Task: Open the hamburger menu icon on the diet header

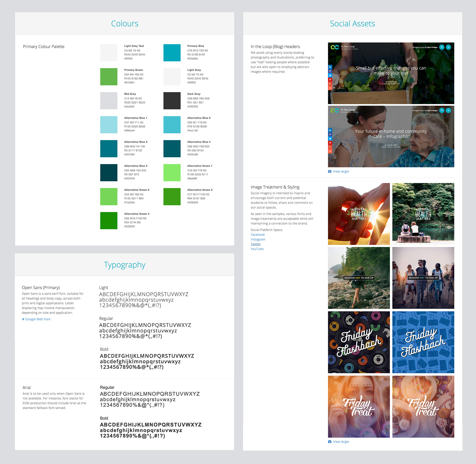Action: [448, 47]
